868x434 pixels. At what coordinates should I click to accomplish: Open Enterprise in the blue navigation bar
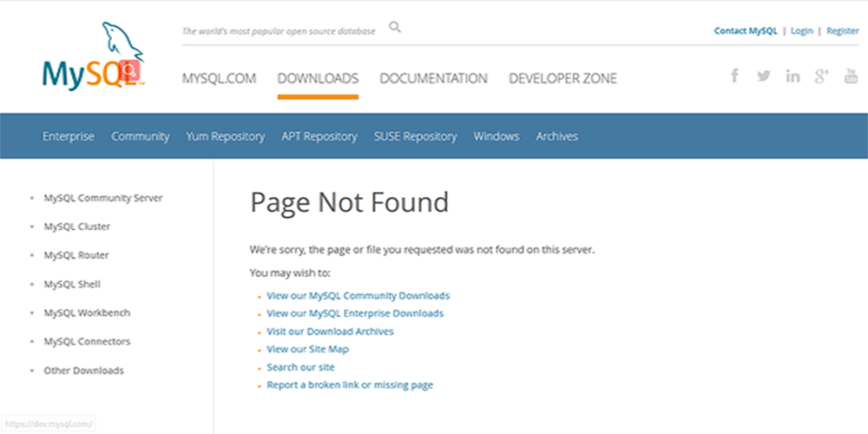tap(69, 136)
